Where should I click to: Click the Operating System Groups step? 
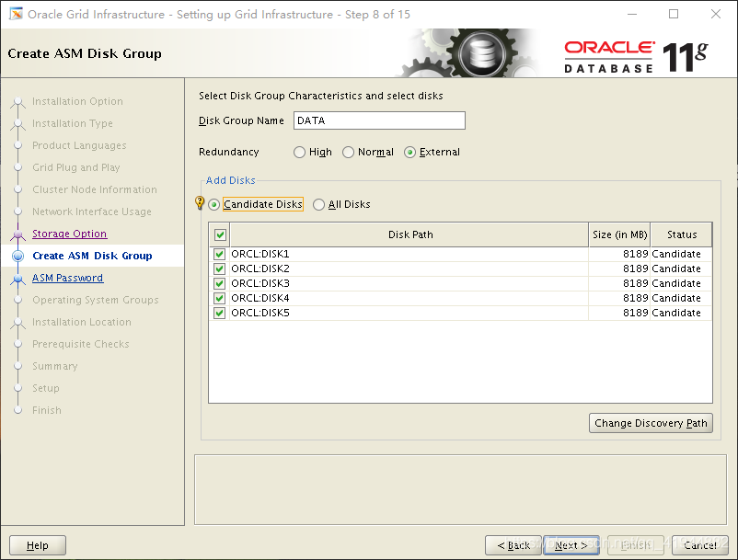click(96, 300)
